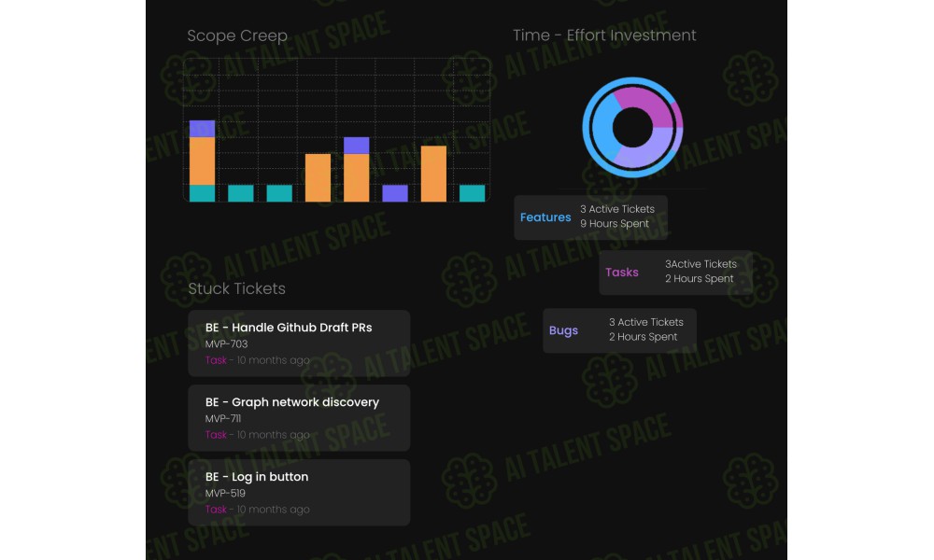Click the magenta Tasks segment of the donut chart
This screenshot has height=560, width=934.
(646, 102)
